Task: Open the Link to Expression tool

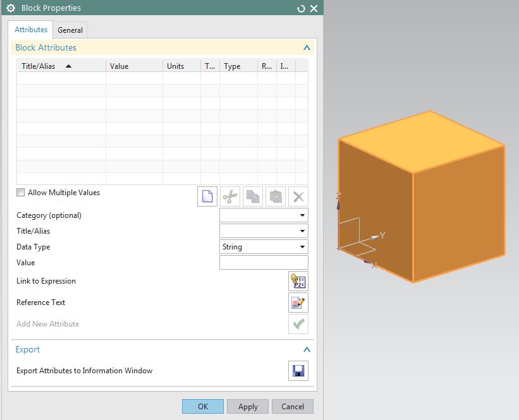Action: coord(298,281)
